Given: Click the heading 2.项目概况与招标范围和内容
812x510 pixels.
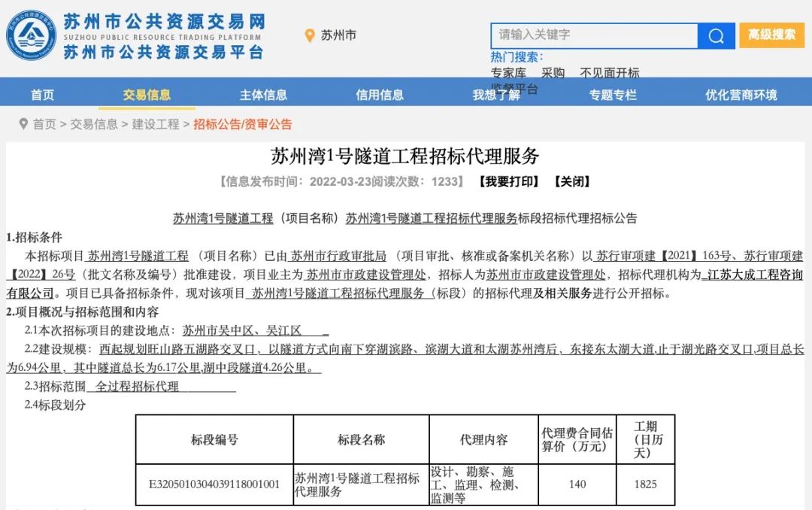Looking at the screenshot, I should [x=83, y=312].
